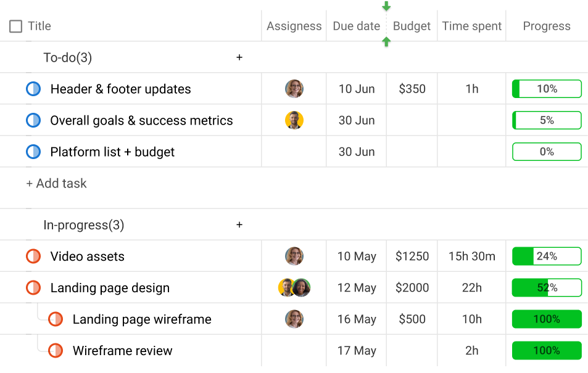Click 100% progress bar for Wireframe review
The height and width of the screenshot is (373, 588).
547,351
